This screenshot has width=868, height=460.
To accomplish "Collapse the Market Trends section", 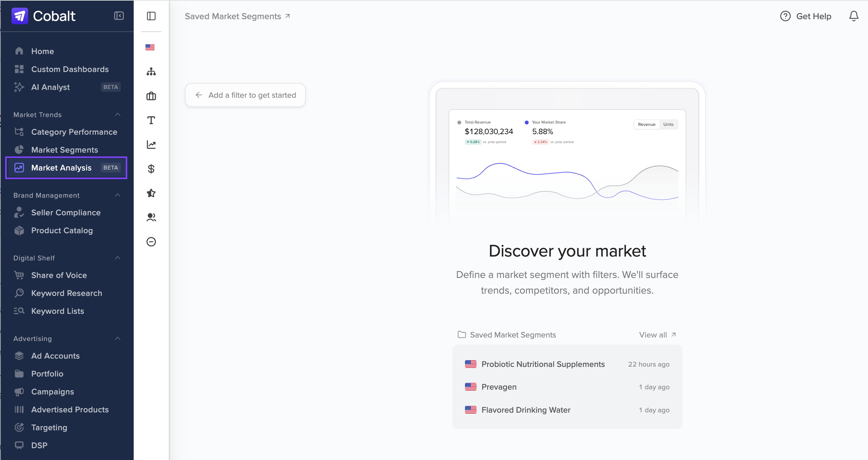I will coord(118,115).
